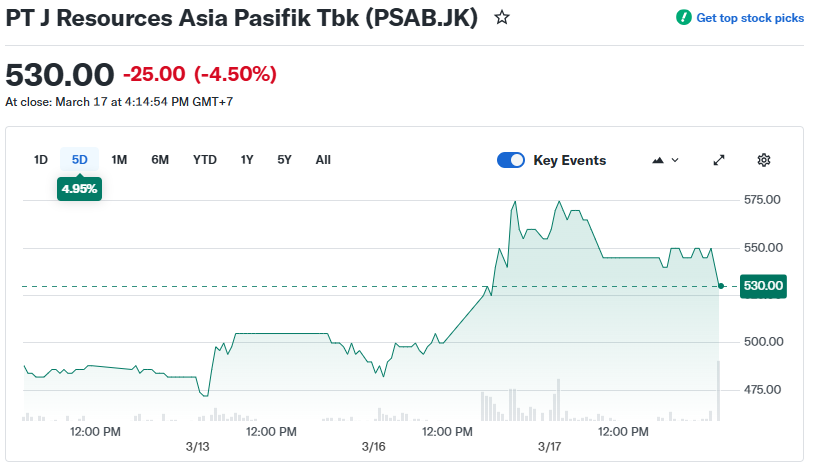Expand chart to full screen
The image size is (814, 463).
(x=719, y=160)
